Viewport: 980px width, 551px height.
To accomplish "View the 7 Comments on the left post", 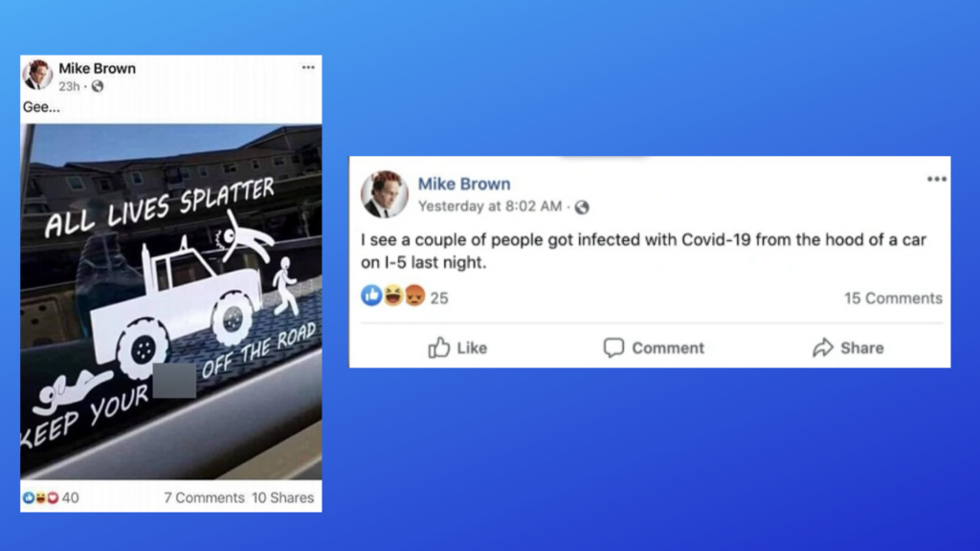I will (204, 497).
